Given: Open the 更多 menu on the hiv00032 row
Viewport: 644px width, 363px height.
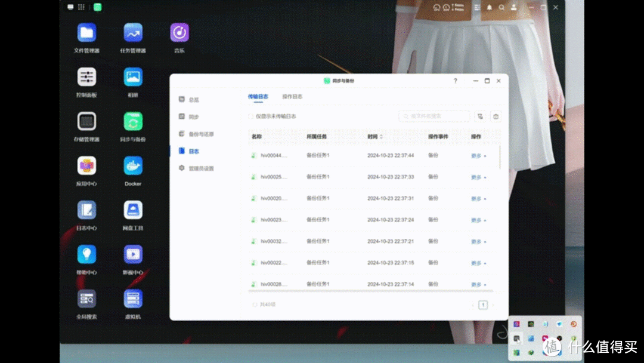Looking at the screenshot, I should pyautogui.click(x=475, y=241).
